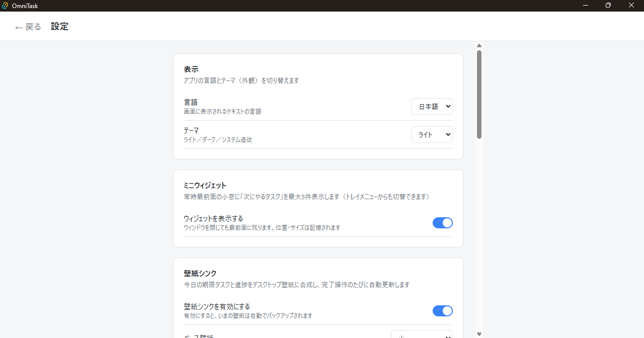The width and height of the screenshot is (644, 338).
Task: Restore down the OmniTask window
Action: (608, 6)
